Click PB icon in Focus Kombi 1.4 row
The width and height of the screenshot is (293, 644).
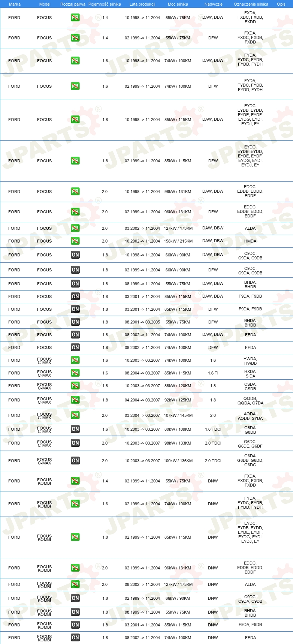pyautogui.click(x=75, y=481)
